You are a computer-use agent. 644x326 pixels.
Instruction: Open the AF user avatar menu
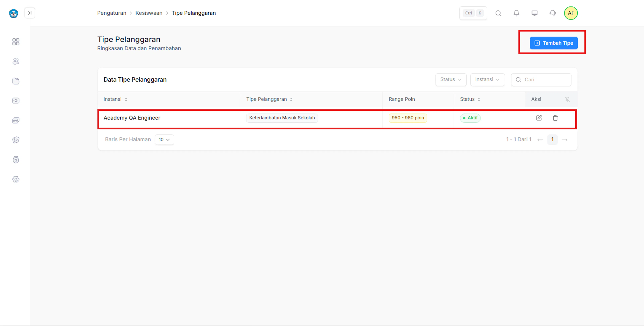click(x=571, y=13)
